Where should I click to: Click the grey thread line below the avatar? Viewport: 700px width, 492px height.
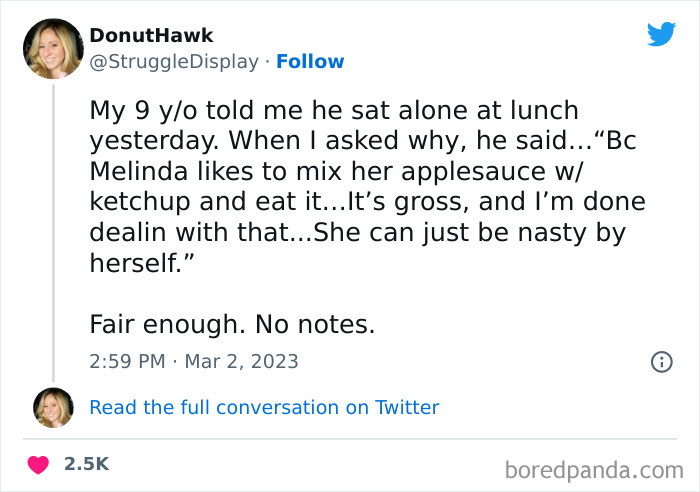(53, 230)
